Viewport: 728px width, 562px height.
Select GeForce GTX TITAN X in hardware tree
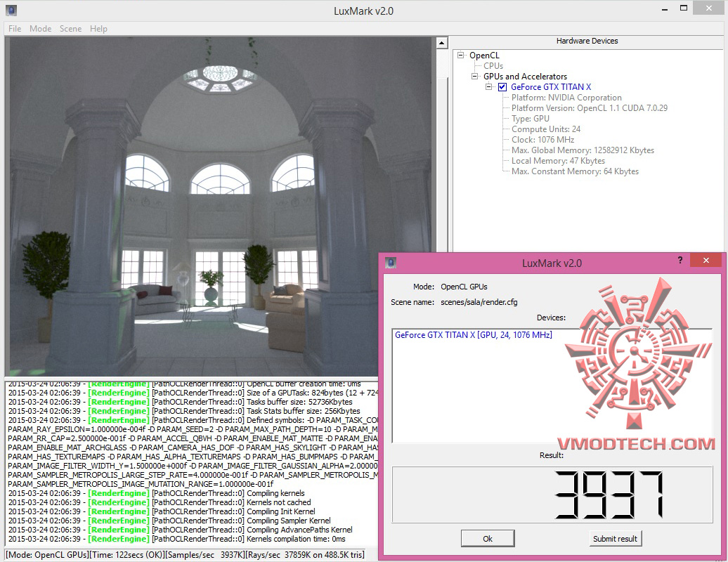pyautogui.click(x=551, y=87)
